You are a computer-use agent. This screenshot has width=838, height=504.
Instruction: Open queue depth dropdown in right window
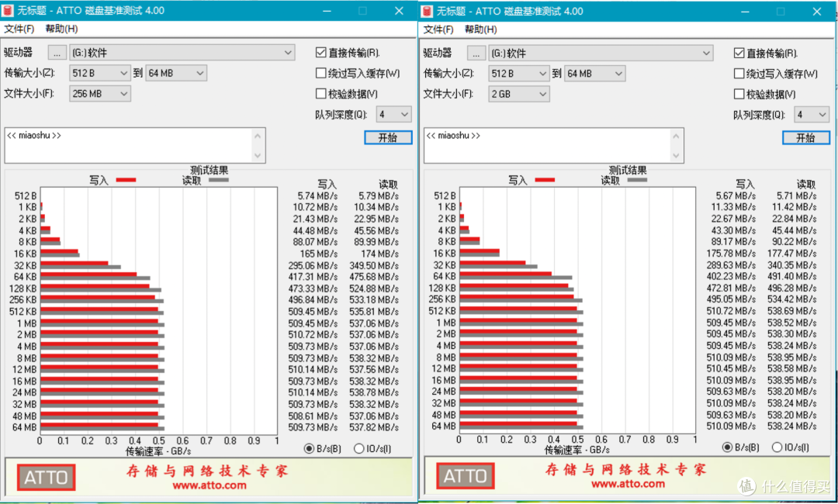click(x=812, y=114)
